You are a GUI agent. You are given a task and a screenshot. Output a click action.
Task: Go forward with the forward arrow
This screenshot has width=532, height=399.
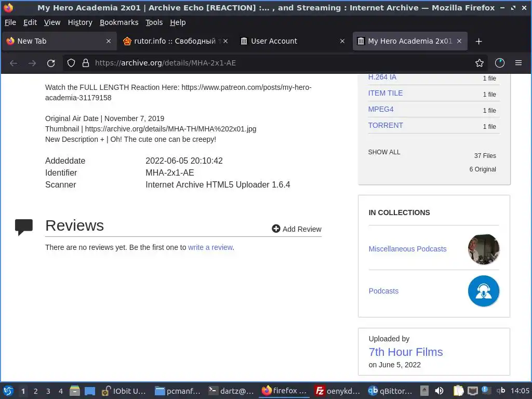click(32, 63)
